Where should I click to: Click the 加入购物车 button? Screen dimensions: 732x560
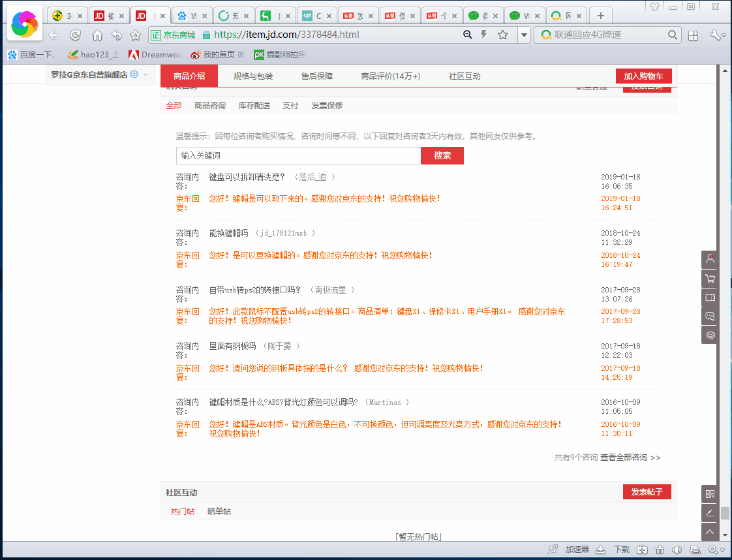tap(643, 76)
